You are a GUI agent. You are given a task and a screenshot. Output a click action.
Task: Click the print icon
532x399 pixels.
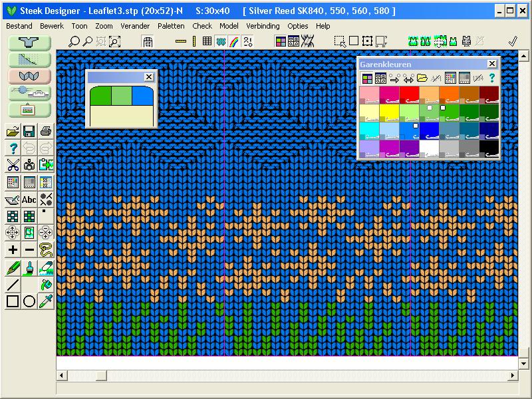(46, 131)
